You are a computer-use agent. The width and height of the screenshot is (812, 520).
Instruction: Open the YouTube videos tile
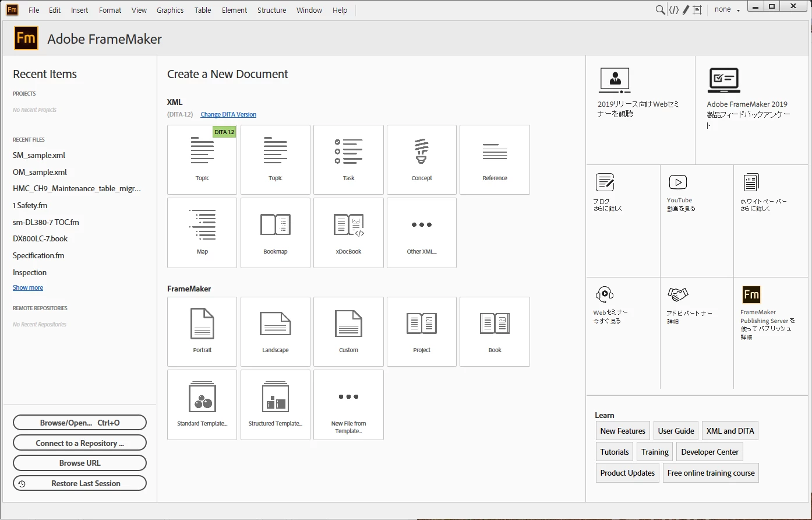click(697, 221)
